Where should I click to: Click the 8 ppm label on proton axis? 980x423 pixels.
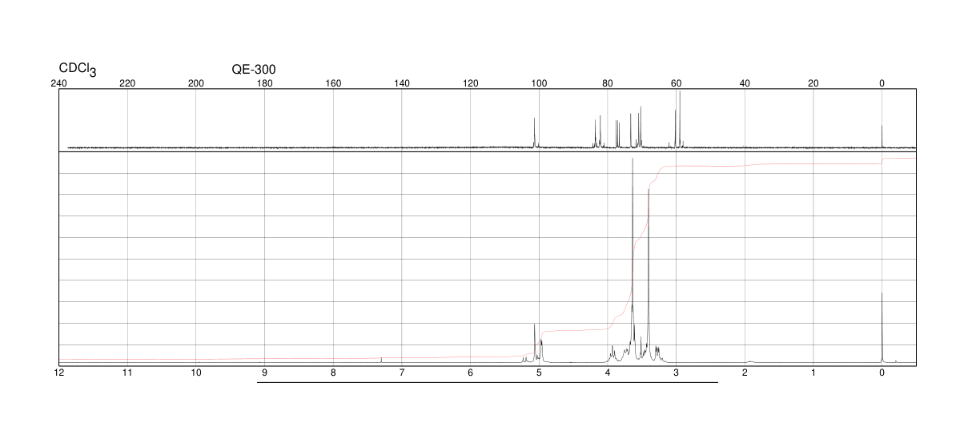333,373
